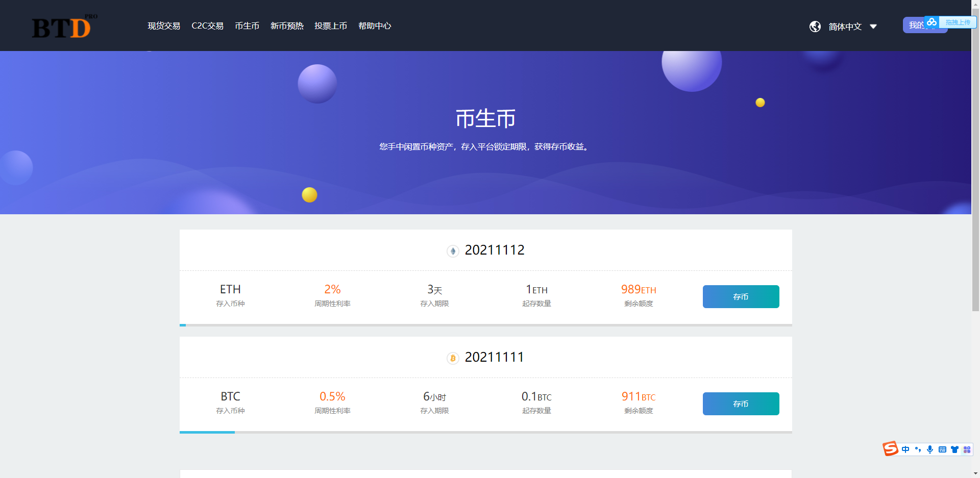Screen dimensions: 980x478
Task: Open the 现货交易 menu item
Action: [x=164, y=26]
